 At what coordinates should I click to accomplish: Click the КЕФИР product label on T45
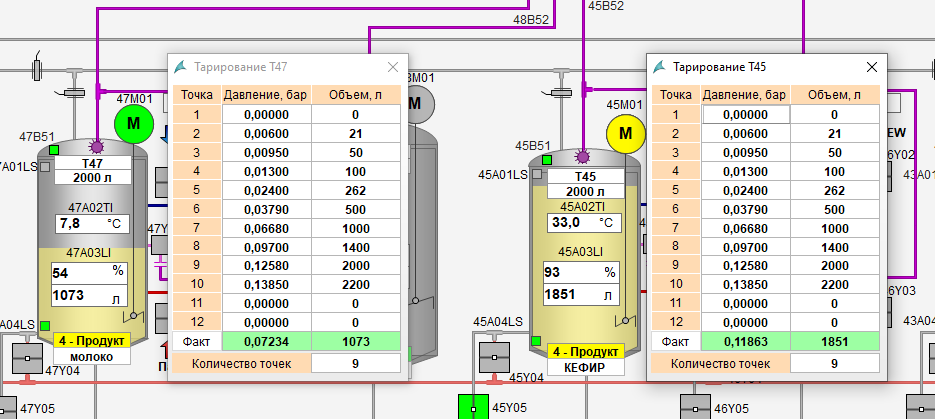pyautogui.click(x=583, y=367)
